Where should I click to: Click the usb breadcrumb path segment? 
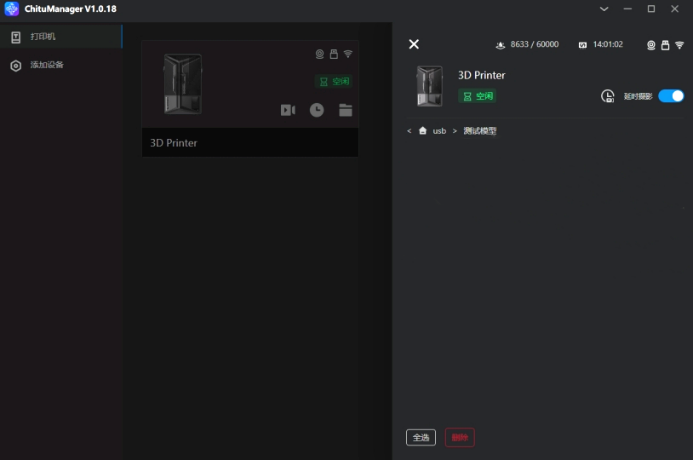(x=439, y=131)
